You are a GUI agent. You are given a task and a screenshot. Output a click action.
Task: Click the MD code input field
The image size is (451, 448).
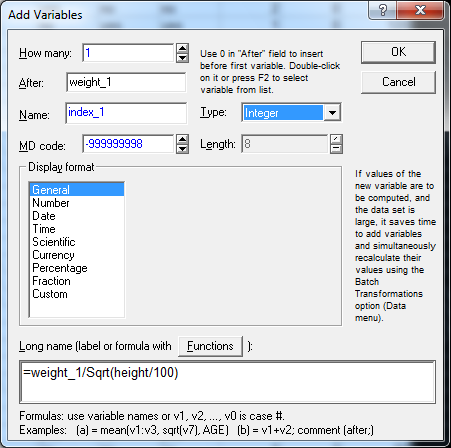128,144
